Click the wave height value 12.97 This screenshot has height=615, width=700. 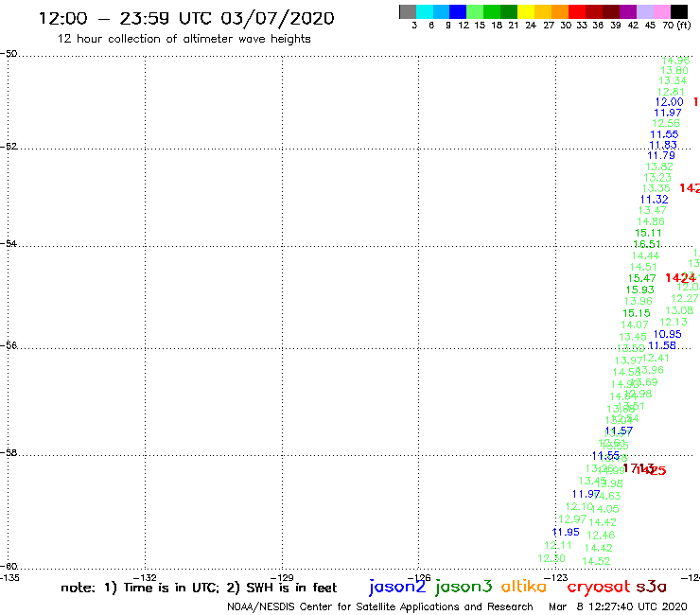point(572,519)
